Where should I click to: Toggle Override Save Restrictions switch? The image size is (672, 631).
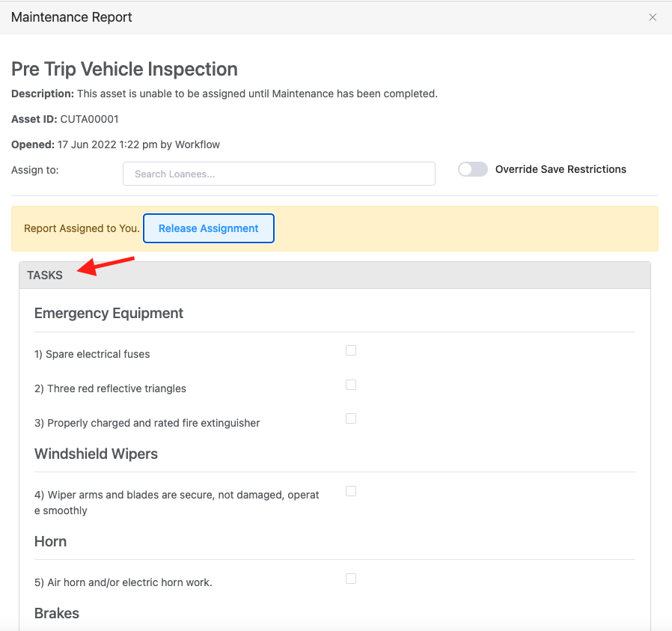coord(473,169)
